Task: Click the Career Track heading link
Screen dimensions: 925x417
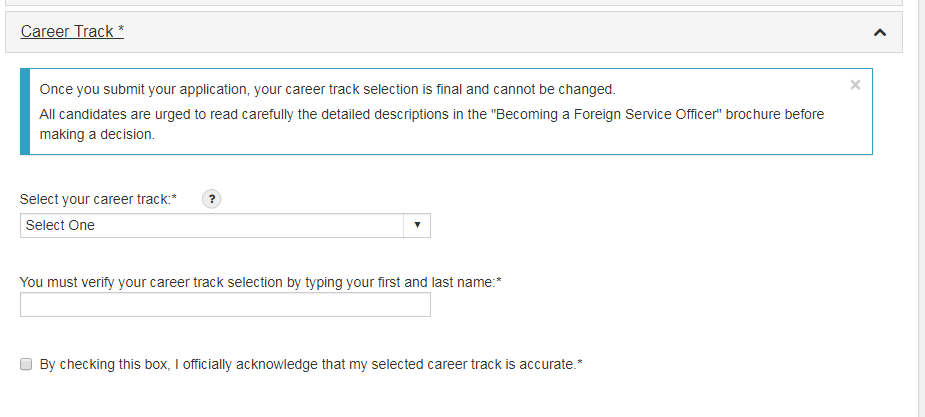Action: pyautogui.click(x=72, y=32)
